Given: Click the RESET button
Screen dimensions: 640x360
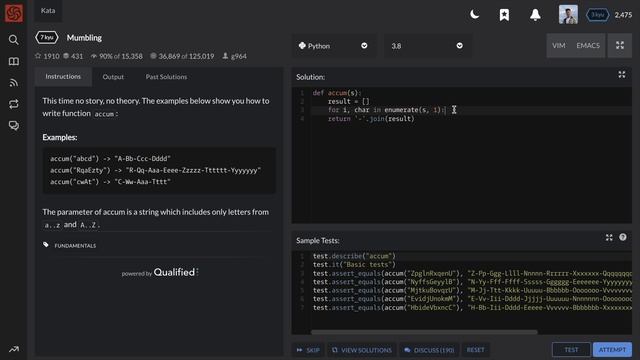Looking at the screenshot, I should pos(476,350).
